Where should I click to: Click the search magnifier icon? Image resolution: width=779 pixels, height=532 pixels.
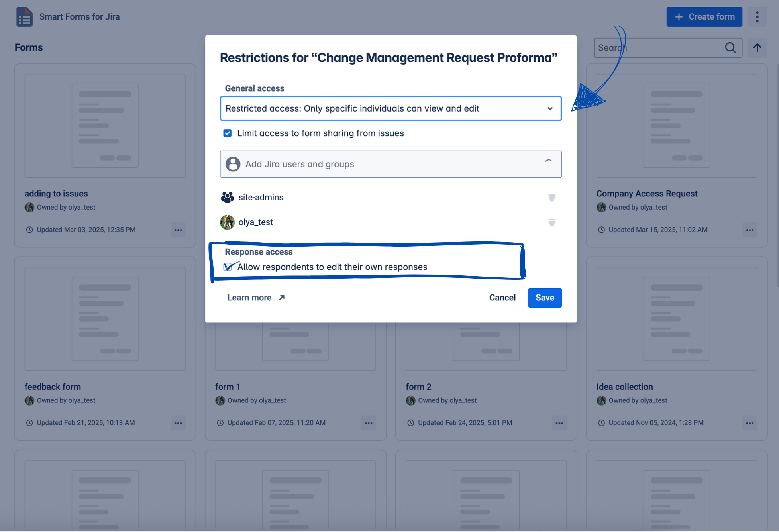click(x=730, y=48)
